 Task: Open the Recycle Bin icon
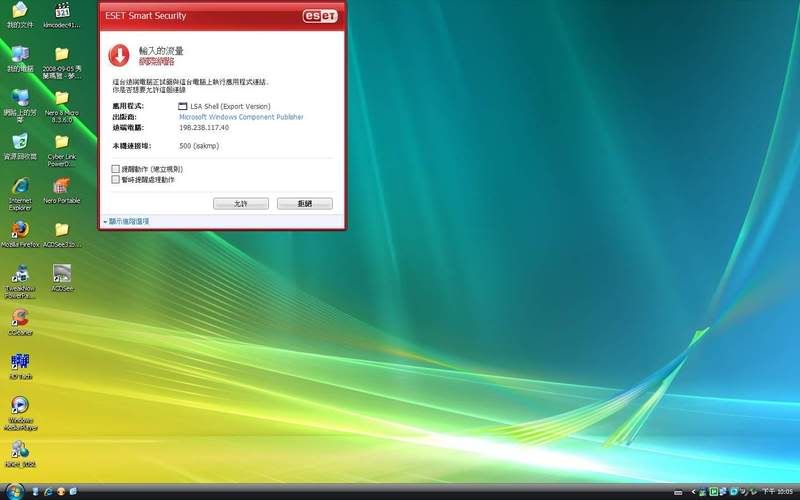coord(19,142)
